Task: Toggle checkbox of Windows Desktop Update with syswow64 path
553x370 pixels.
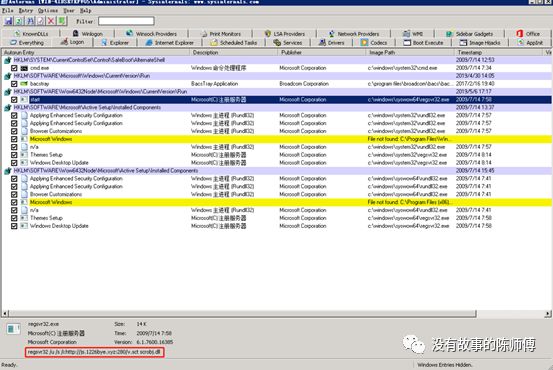Action: tap(14, 226)
